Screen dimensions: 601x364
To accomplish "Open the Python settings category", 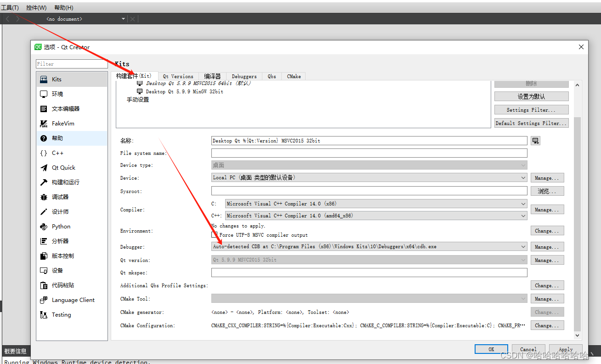I will click(x=72, y=226).
